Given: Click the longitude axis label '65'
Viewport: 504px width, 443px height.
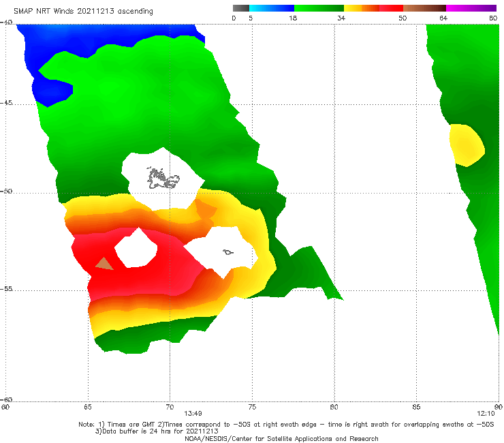Looking at the screenshot, I should click(88, 407).
